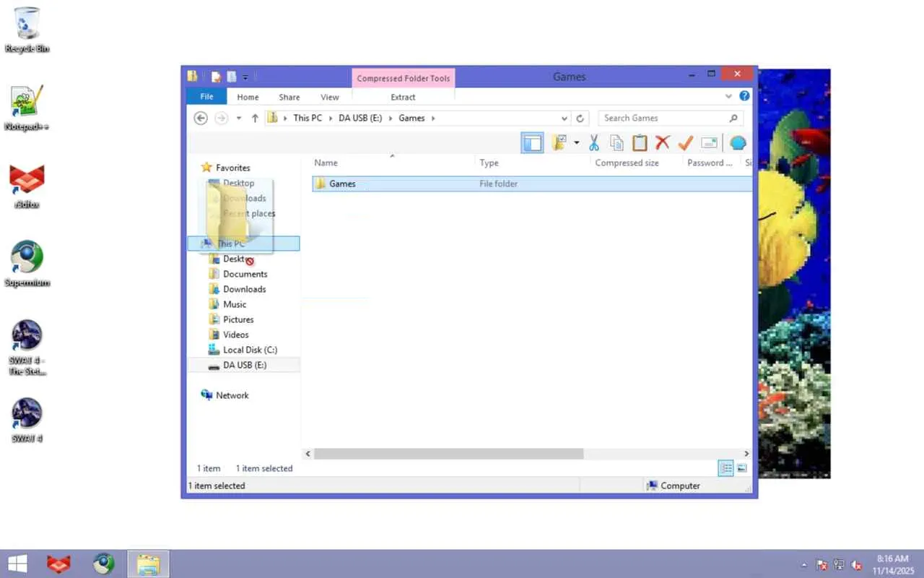Screen dimensions: 924x578
Task: Click the horizontal scrollbar left arrow
Action: 308,454
